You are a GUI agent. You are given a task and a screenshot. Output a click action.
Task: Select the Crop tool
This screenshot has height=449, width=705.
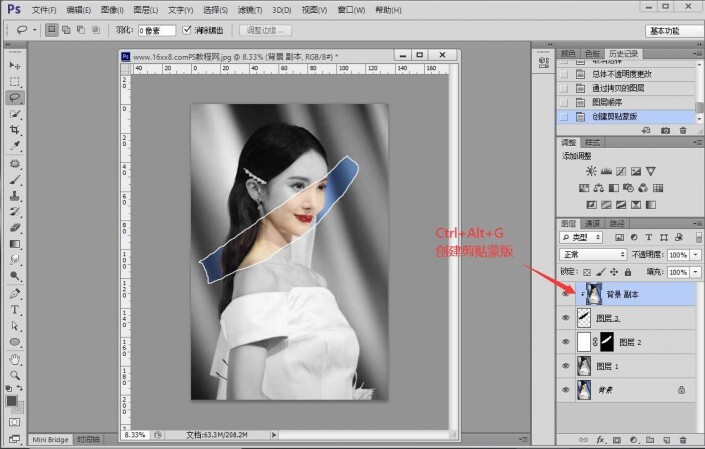[15, 130]
